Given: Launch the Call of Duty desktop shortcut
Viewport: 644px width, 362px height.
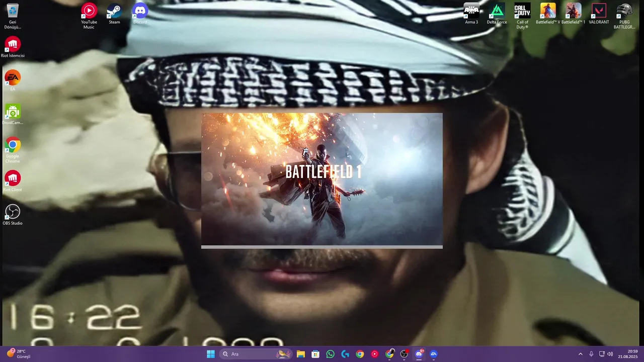Looking at the screenshot, I should pos(522,16).
